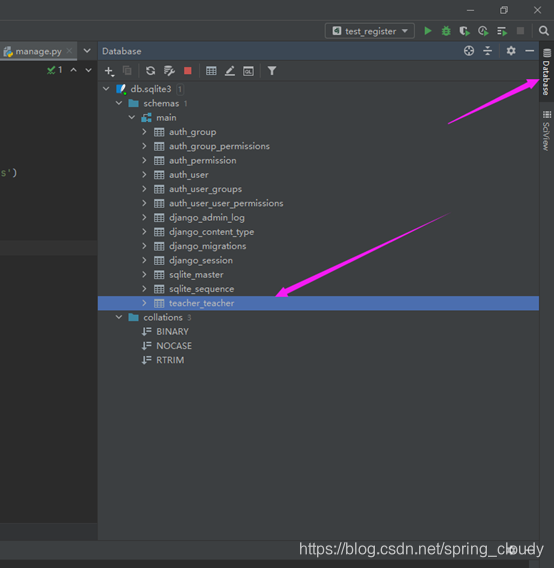This screenshot has width=554, height=568.
Task: Select the django_session table
Action: 201,260
